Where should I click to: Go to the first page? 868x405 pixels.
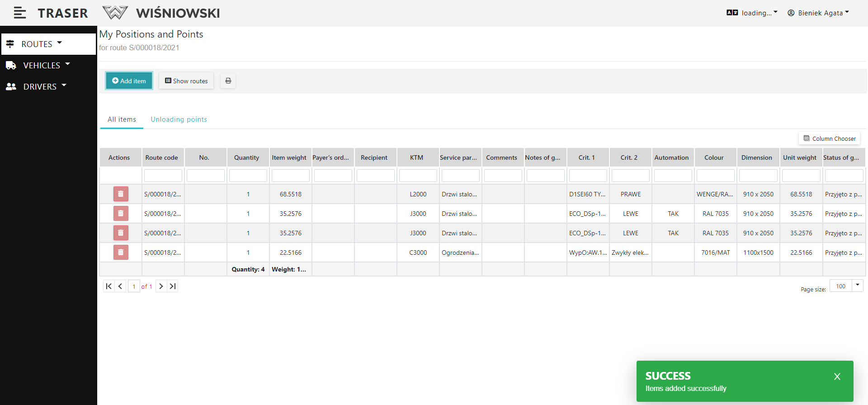(108, 286)
